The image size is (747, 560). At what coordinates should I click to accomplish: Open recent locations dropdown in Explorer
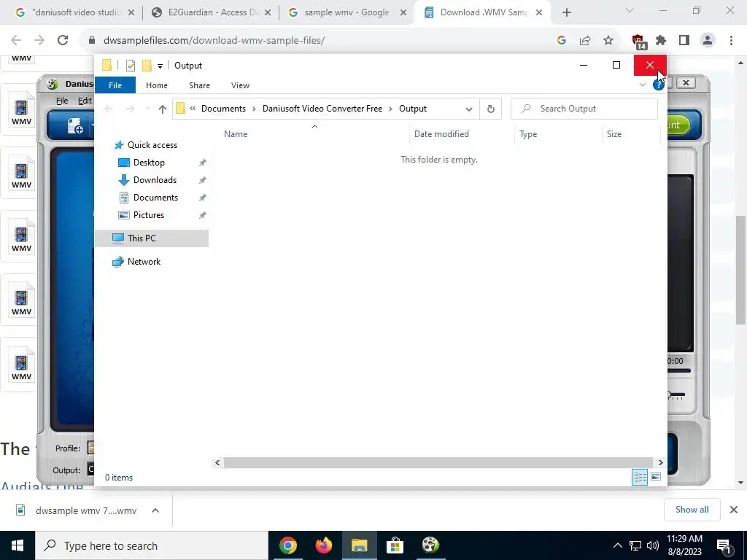point(147,109)
